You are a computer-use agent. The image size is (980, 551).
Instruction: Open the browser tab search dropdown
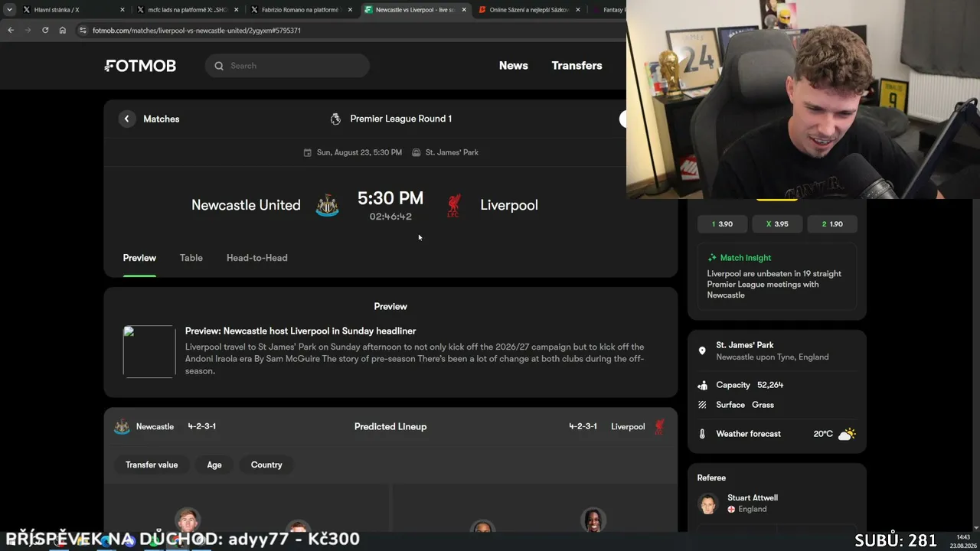pos(9,10)
